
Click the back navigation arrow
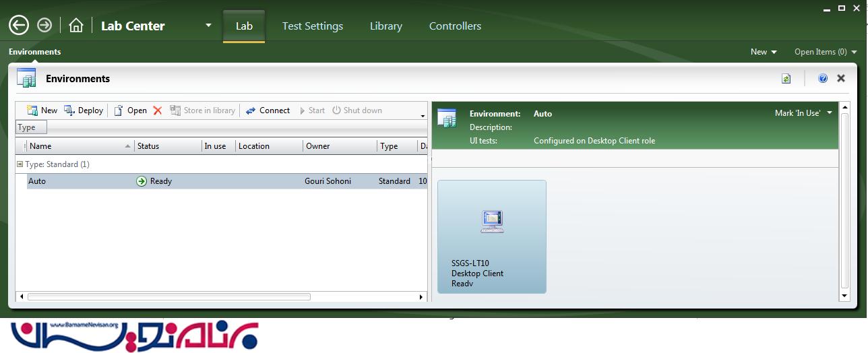click(x=19, y=26)
